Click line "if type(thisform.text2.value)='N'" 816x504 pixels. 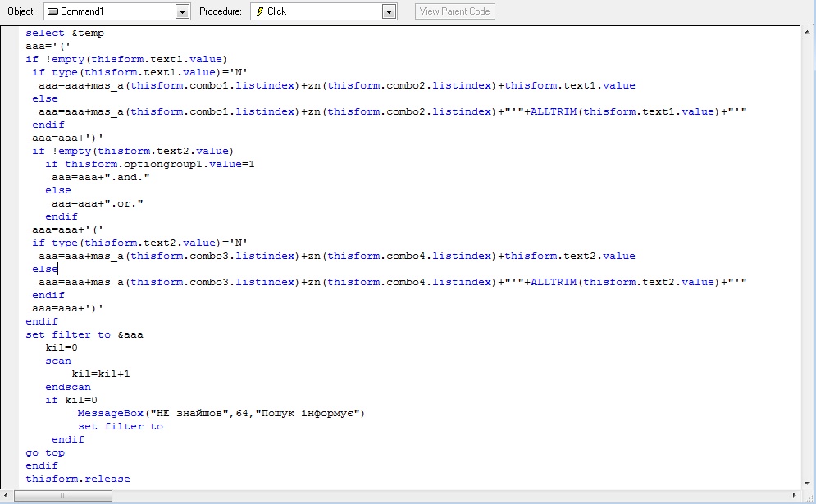tap(139, 243)
